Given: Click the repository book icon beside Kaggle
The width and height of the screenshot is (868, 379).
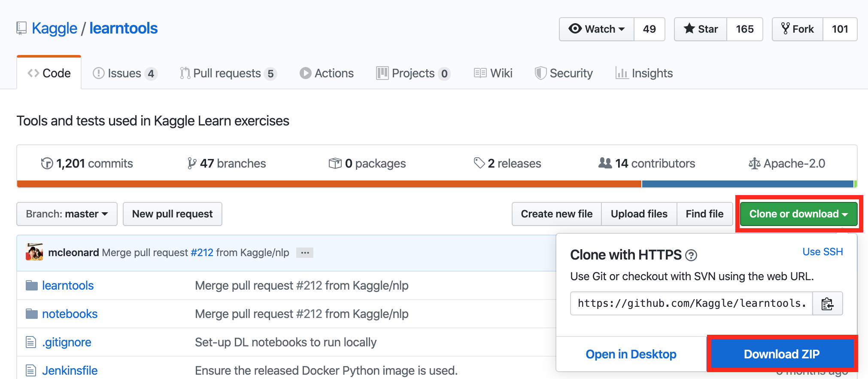Looking at the screenshot, I should [x=21, y=28].
